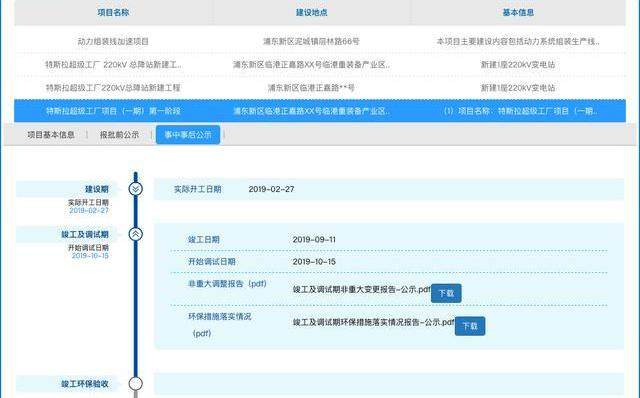
Task: Select highlighted 特斯拉超级工厂项目（一期）第一阶段 row
Action: tap(320, 111)
